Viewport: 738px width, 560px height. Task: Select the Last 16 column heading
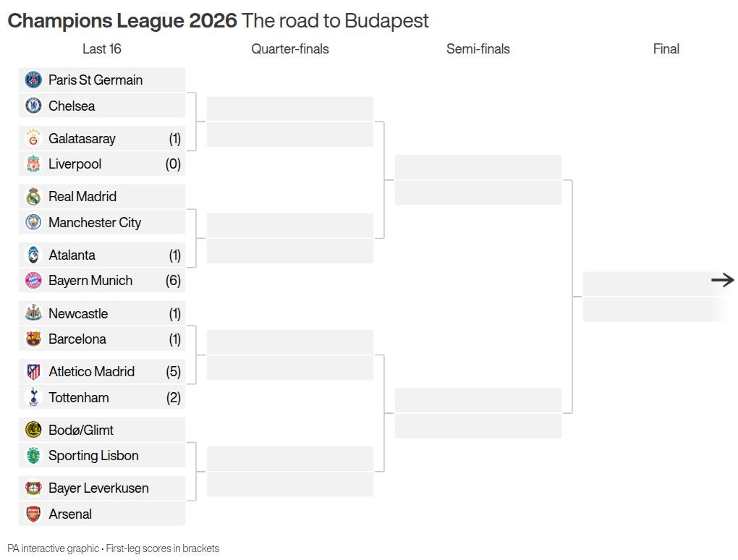pos(102,49)
